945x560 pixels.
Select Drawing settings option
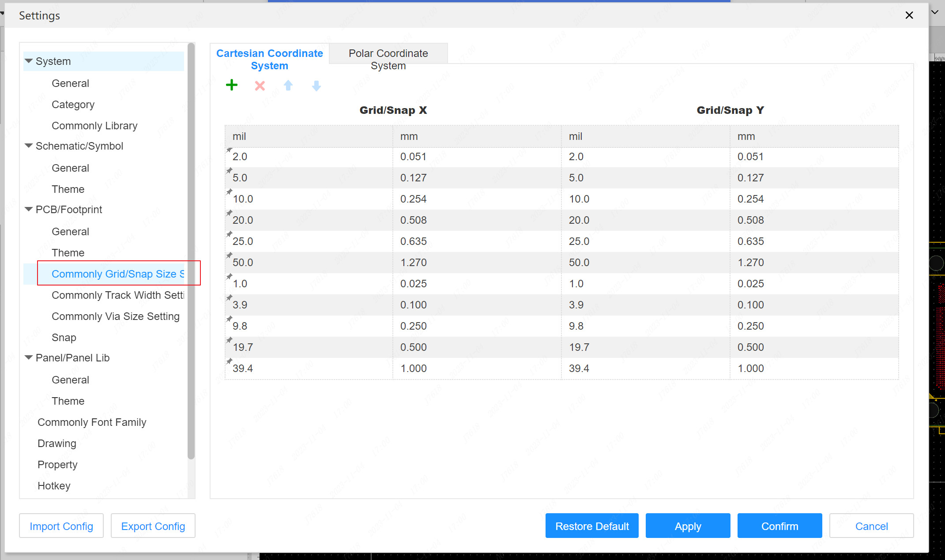(56, 443)
